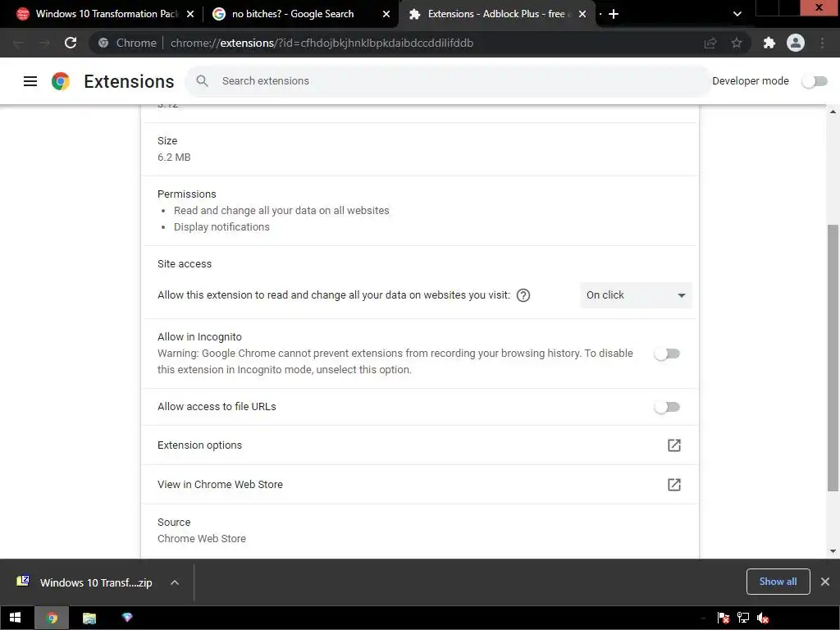Click the Permissions heading
The image size is (840, 630).
click(187, 194)
